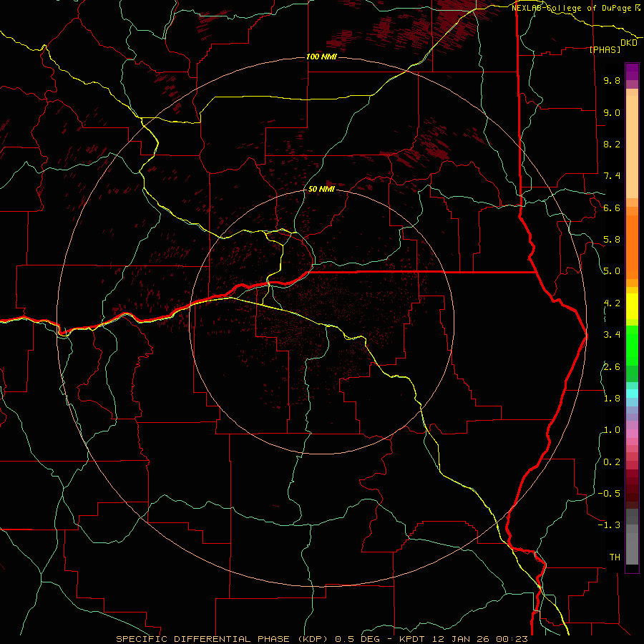This screenshot has height=644, width=644.
Task: Select the 7.4 legend value
Action: (x=612, y=176)
